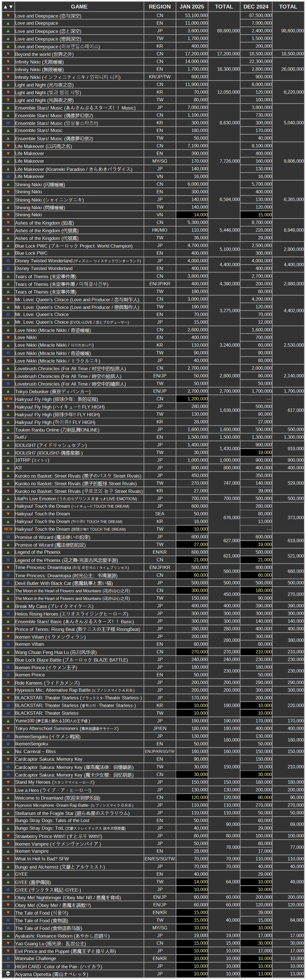The height and width of the screenshot is (980, 306).
Task: Click the JAN 2025 column header
Action: tap(192, 7)
